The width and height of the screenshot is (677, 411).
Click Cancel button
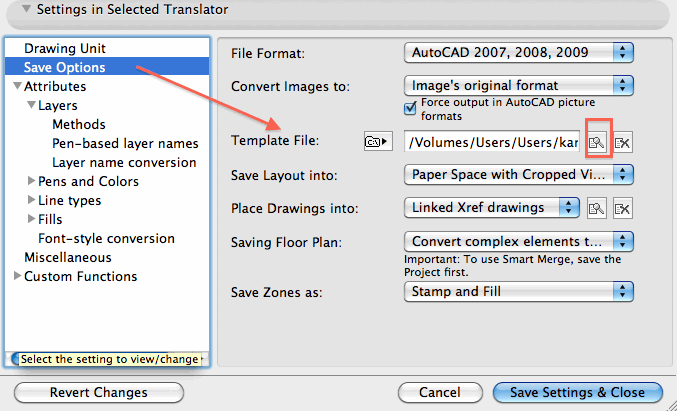pyautogui.click(x=440, y=392)
